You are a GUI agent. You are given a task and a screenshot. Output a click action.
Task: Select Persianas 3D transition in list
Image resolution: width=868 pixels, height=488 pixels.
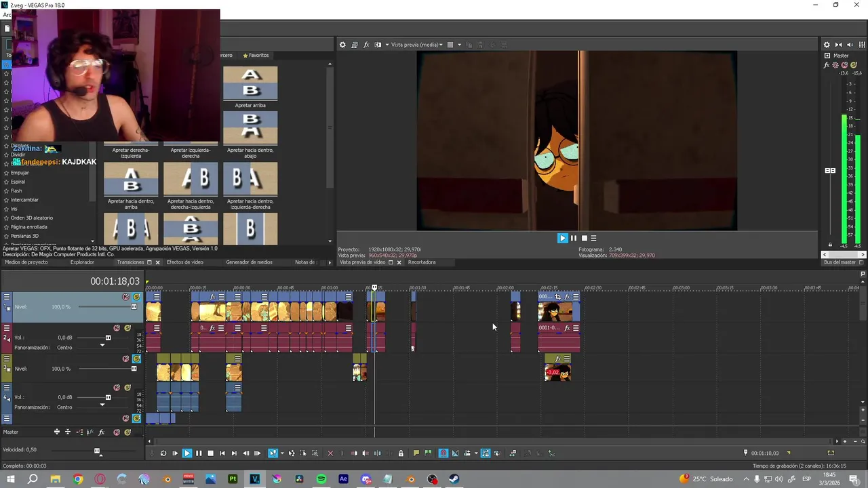(x=24, y=236)
